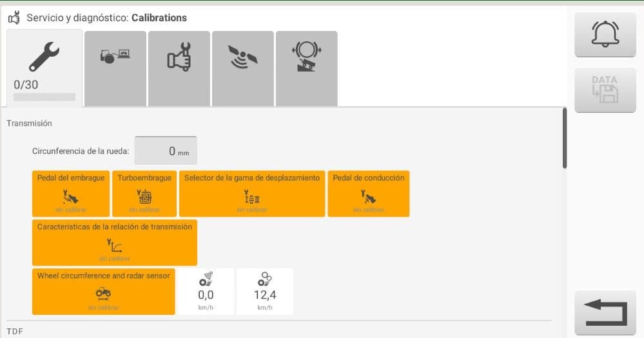Open the satellite GPS signal tab
This screenshot has height=338, width=644.
(x=243, y=68)
